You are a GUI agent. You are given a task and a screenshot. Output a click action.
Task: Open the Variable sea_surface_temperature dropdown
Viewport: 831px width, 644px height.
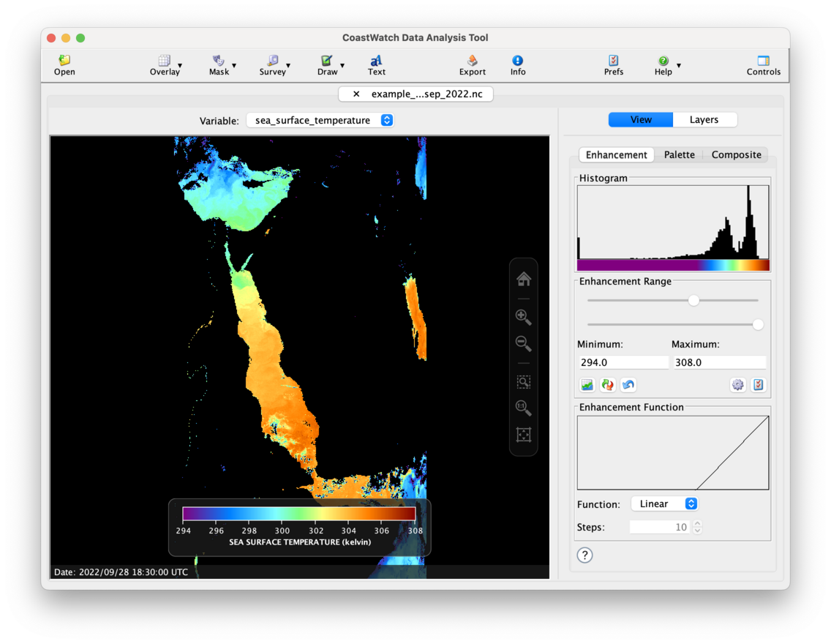tap(320, 121)
